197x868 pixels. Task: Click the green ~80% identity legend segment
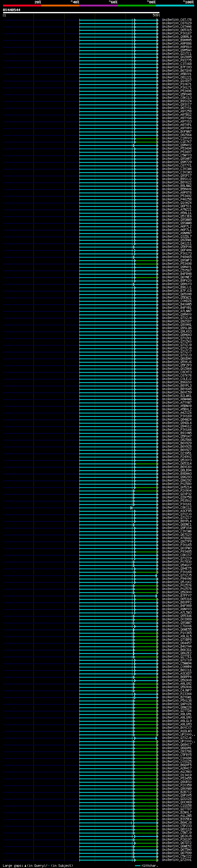tap(137, 6)
